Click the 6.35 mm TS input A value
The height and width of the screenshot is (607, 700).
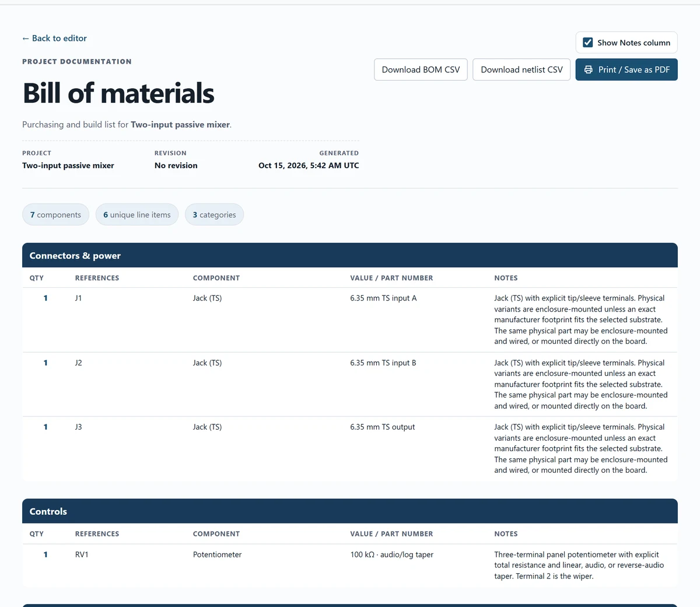tap(383, 298)
